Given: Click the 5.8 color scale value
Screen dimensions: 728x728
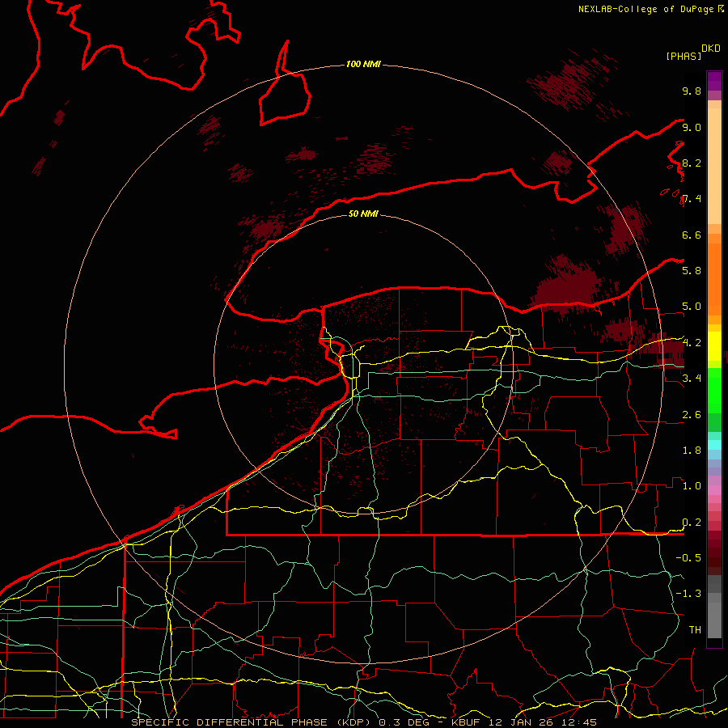Looking at the screenshot, I should coord(692,271).
